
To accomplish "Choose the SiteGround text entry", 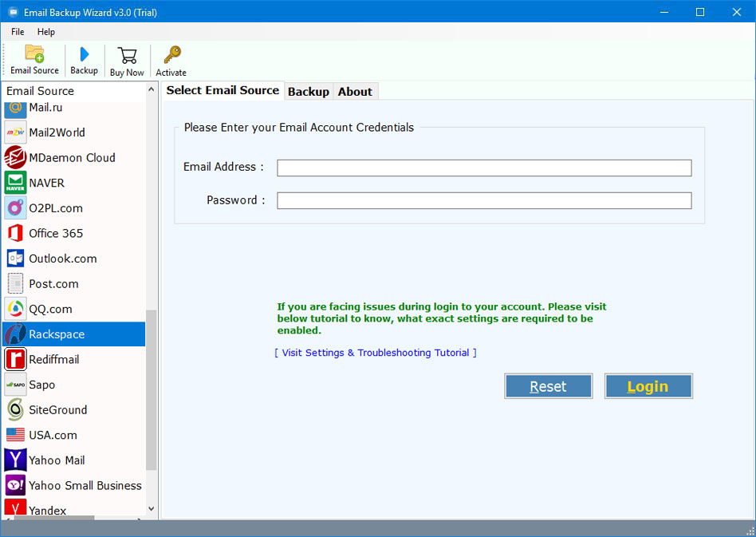I will pyautogui.click(x=58, y=409).
